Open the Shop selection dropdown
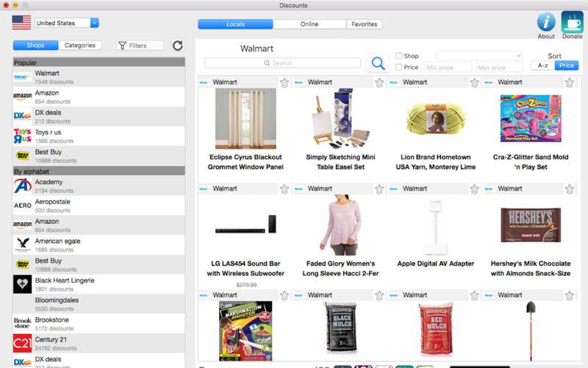Image resolution: width=588 pixels, height=368 pixels. tap(479, 56)
